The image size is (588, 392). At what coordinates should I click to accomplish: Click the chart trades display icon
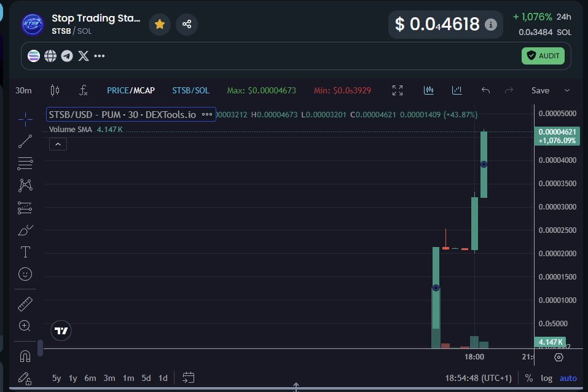(x=429, y=90)
